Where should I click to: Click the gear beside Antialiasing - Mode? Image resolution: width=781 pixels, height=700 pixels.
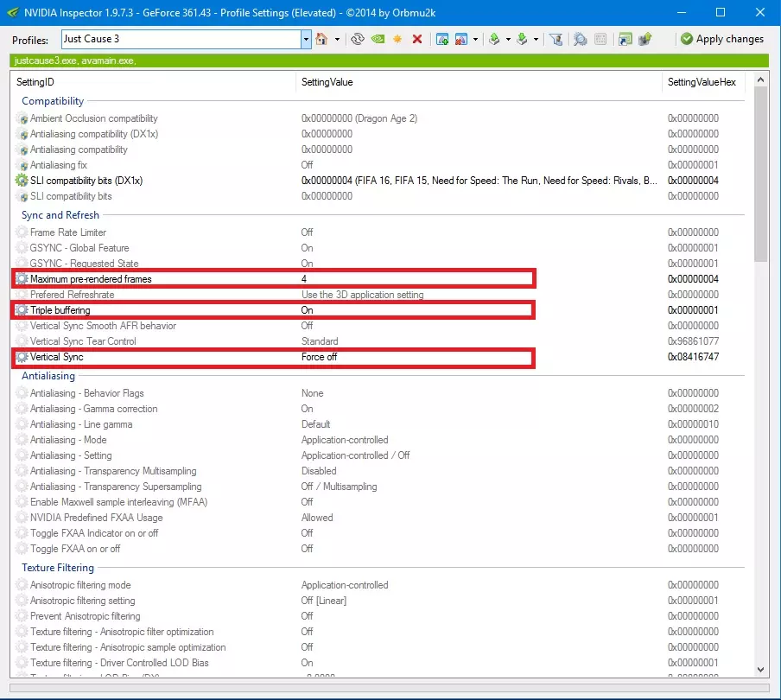(22, 440)
